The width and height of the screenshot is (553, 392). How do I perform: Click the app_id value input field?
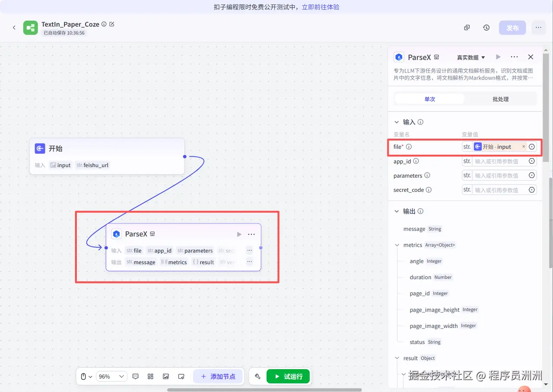click(499, 161)
